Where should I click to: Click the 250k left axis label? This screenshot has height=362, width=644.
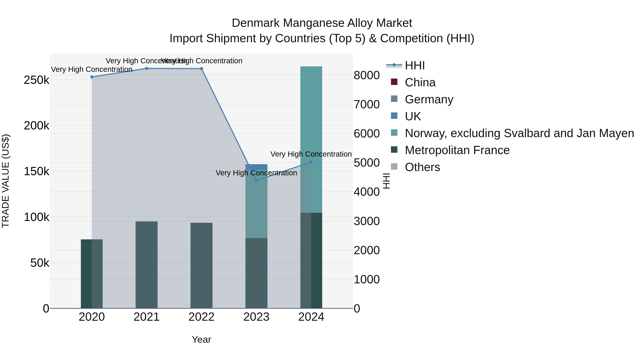click(37, 80)
